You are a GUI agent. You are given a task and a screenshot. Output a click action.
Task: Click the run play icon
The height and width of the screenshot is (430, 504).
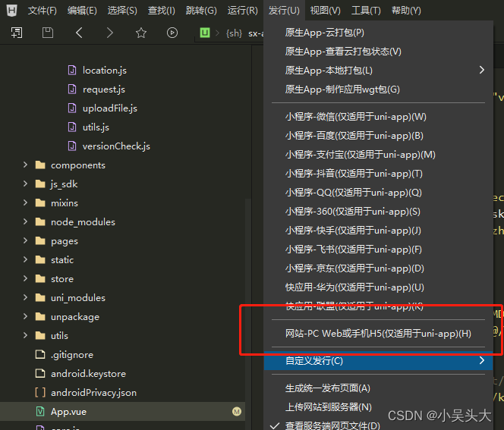point(172,33)
